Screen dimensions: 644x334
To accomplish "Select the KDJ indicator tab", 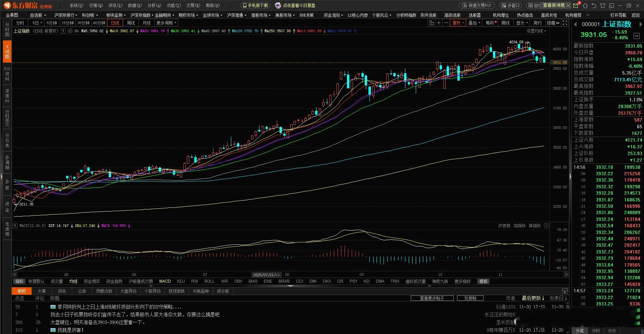I will click(x=181, y=281).
